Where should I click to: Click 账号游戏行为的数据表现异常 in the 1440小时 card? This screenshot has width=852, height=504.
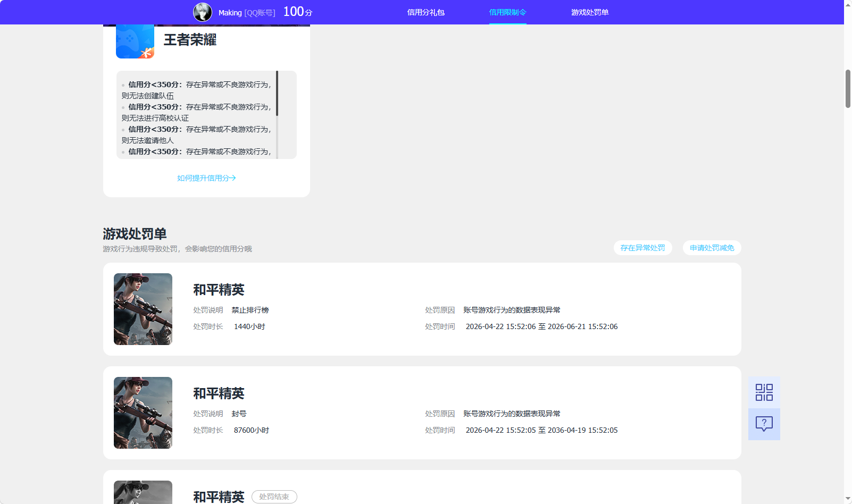[x=512, y=310]
